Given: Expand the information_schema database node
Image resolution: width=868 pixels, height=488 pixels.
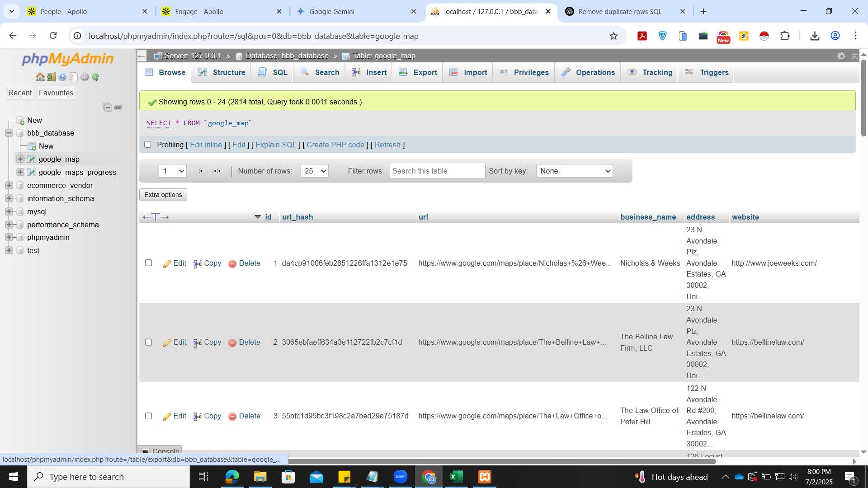Looking at the screenshot, I should click(9, 198).
